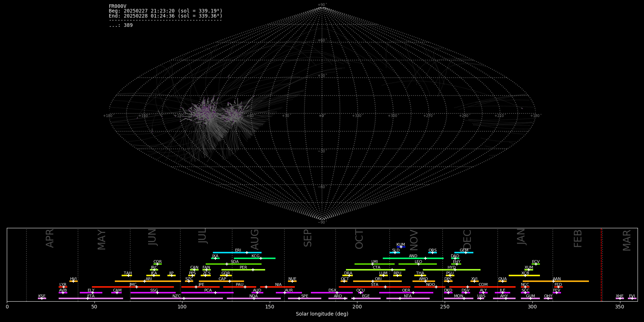The height and width of the screenshot is (322, 644).
Task: Select the ERI shower bar label
Action: click(x=238, y=250)
